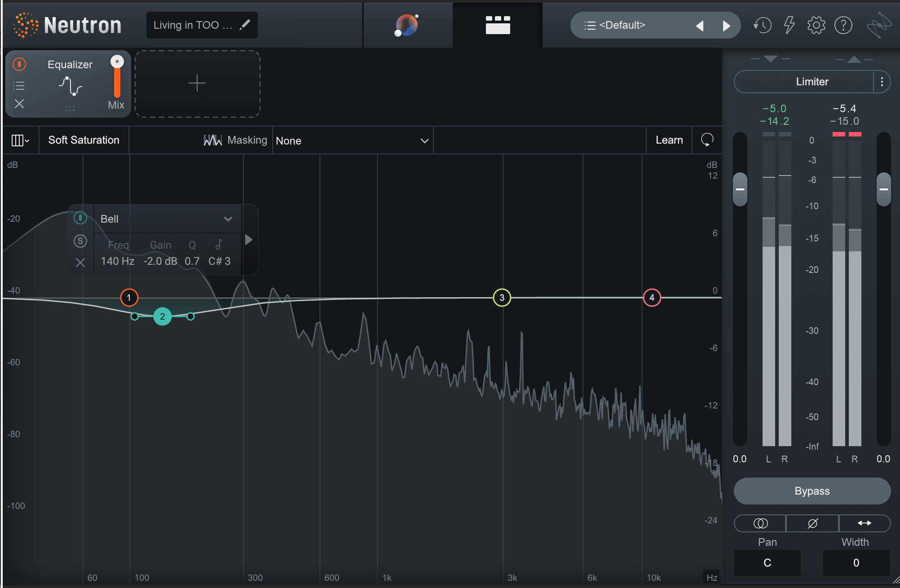Open the Masking source dropdown showing None
900x588 pixels.
pos(353,140)
